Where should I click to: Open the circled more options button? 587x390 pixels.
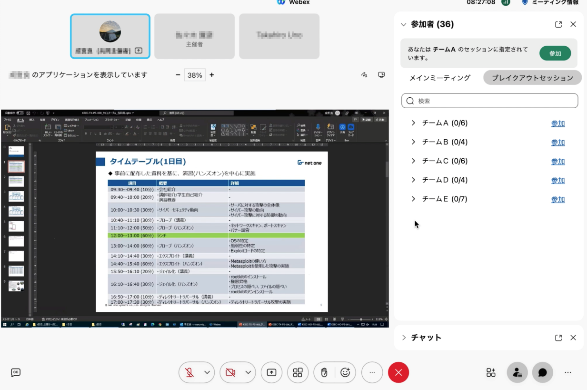point(372,372)
